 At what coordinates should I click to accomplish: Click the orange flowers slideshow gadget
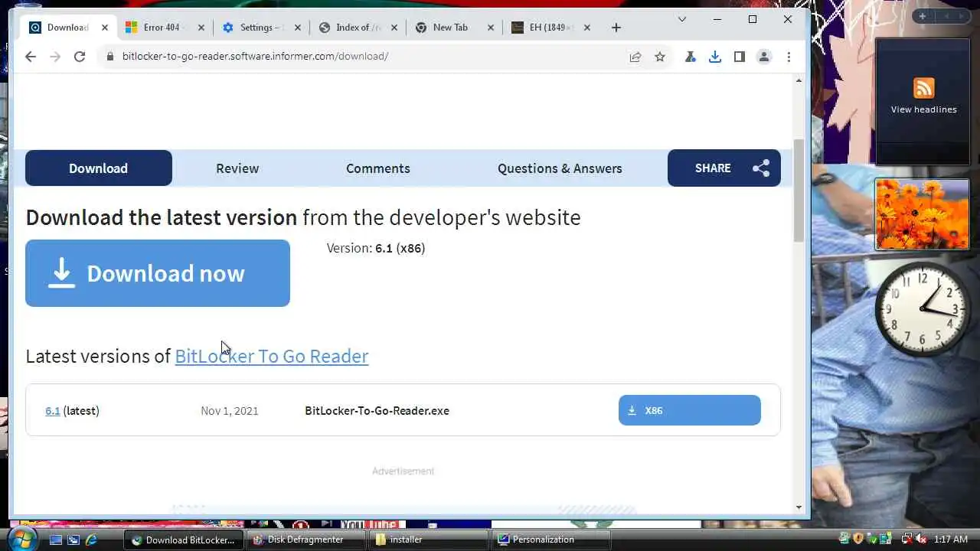[x=923, y=214]
